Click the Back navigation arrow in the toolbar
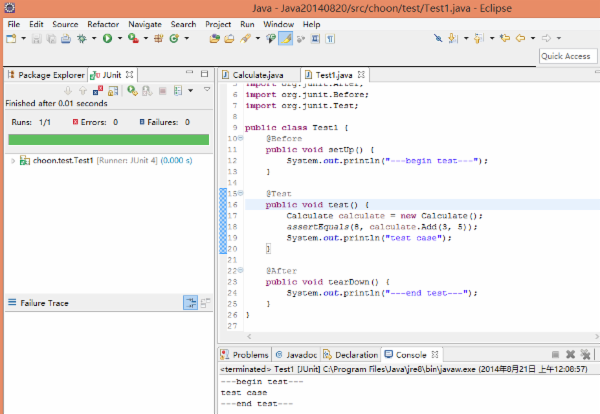This screenshot has height=414, width=600. click(519, 38)
